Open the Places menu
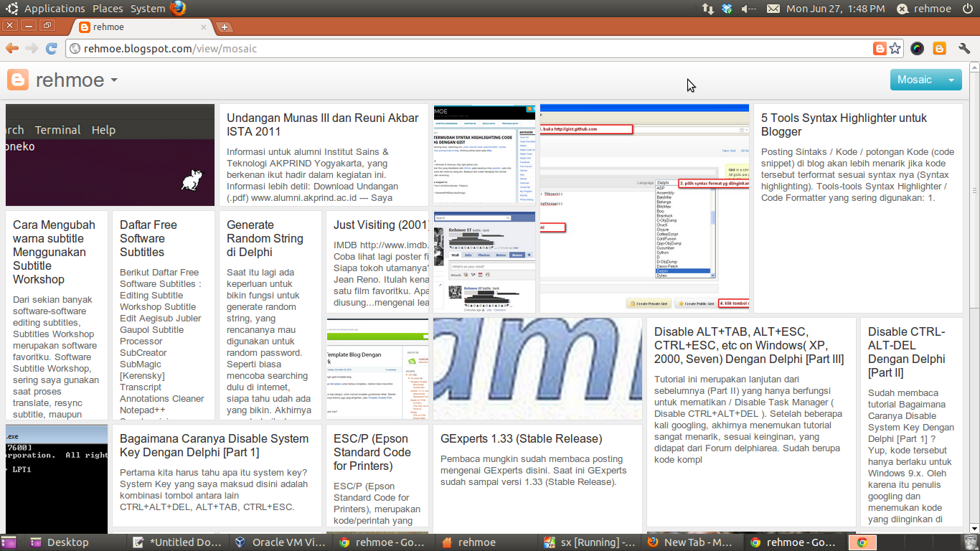The width and height of the screenshot is (980, 551). [108, 9]
